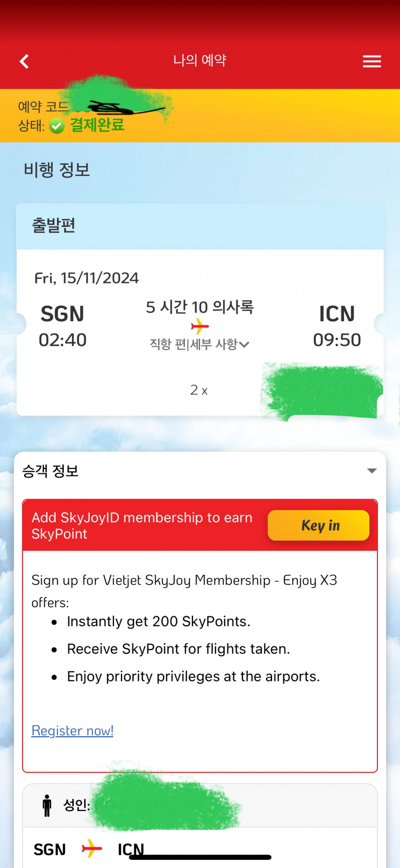Viewport: 400px width, 868px height.
Task: Select the 출발편 departure flight header
Action: pyautogui.click(x=54, y=225)
